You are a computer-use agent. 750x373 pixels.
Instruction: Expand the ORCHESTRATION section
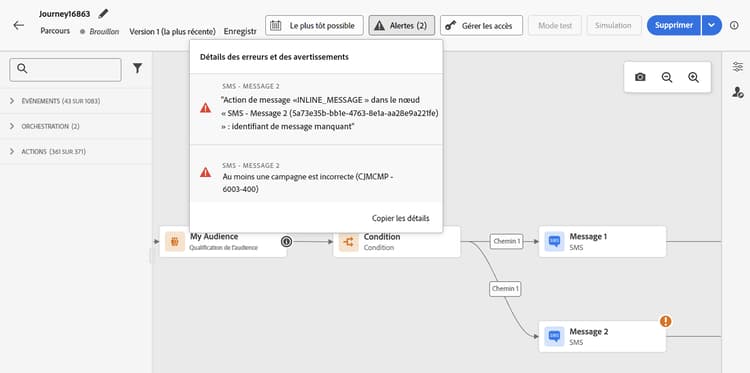coord(76,126)
